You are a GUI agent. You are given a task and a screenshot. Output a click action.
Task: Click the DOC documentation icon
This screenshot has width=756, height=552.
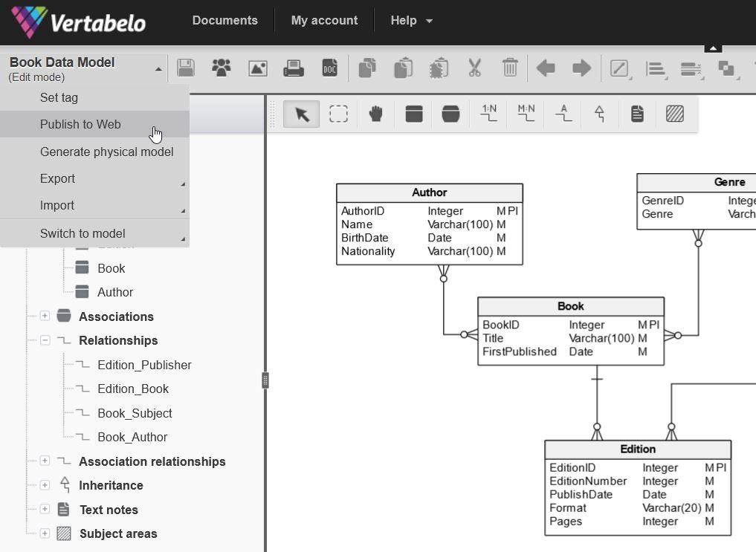330,68
